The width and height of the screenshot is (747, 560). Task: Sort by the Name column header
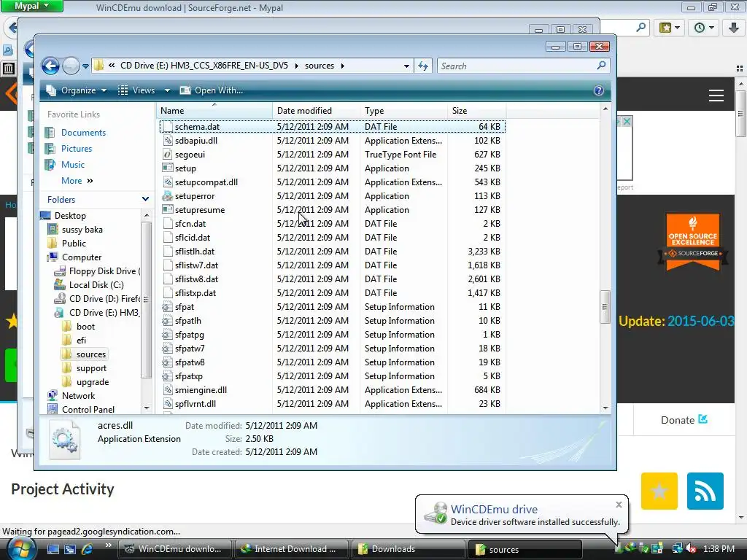pos(214,111)
